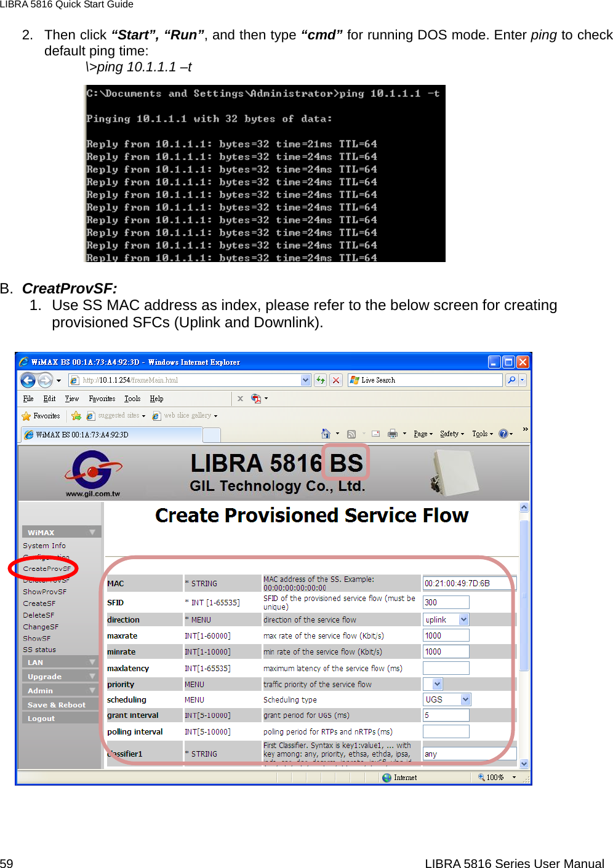613x868 pixels.
Task: Click the classifier1 input field showing any
Action: click(x=470, y=754)
